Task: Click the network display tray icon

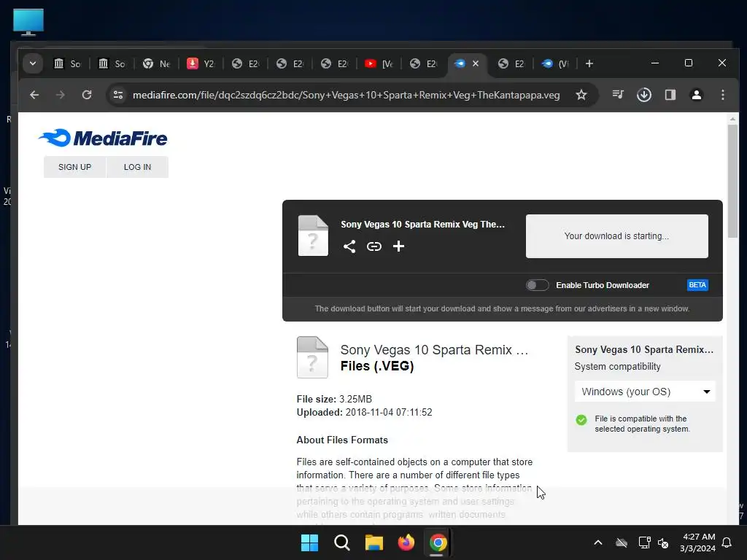Action: tap(644, 542)
